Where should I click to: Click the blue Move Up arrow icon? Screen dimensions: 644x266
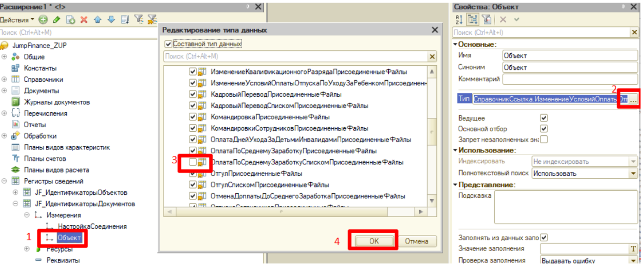point(98,20)
